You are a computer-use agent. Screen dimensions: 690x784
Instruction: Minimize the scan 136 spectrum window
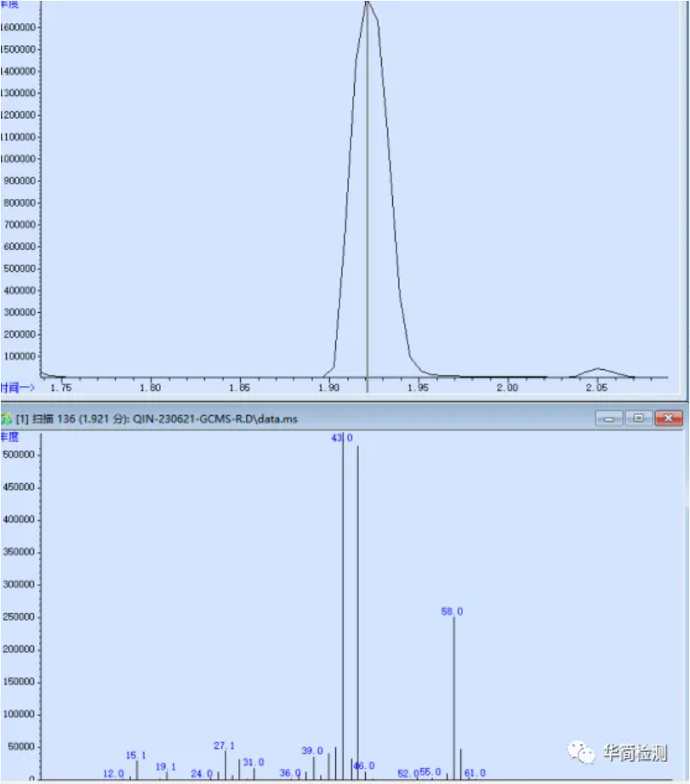click(609, 418)
